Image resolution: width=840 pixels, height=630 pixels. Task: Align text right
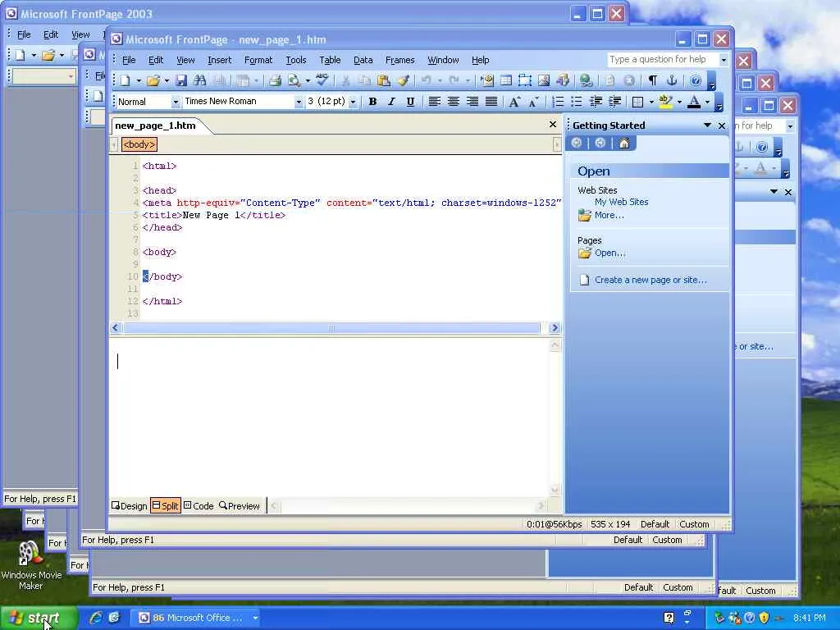coord(472,102)
